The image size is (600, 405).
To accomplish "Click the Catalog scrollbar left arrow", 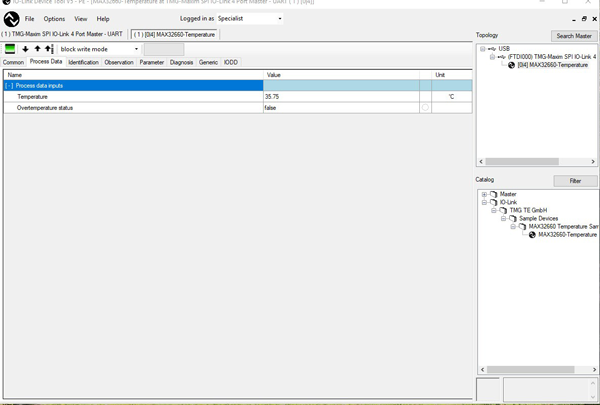I will coord(483,369).
